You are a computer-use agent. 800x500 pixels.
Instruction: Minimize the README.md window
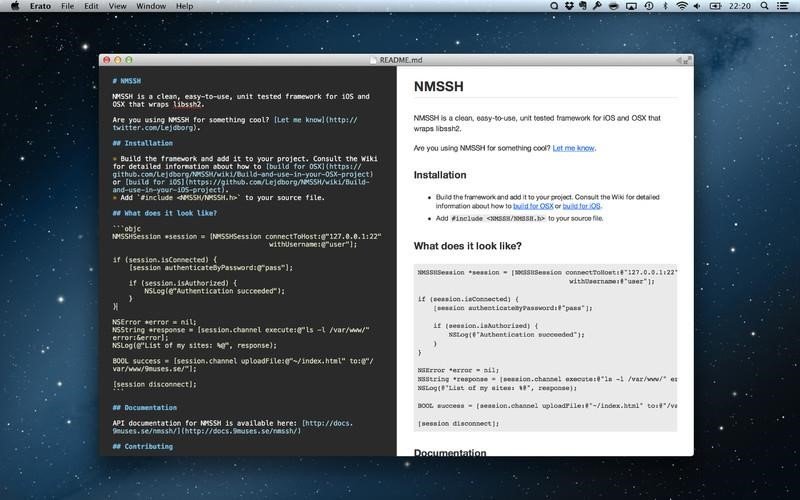tap(118, 60)
